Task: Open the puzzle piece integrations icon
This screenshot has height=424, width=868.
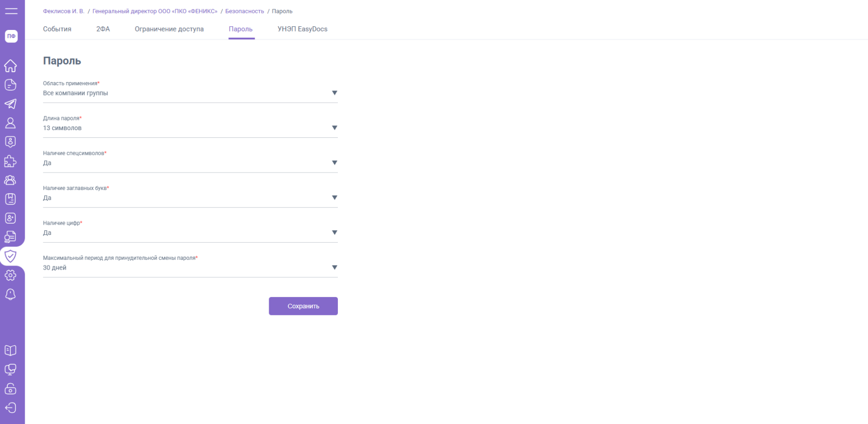Action: [10, 161]
